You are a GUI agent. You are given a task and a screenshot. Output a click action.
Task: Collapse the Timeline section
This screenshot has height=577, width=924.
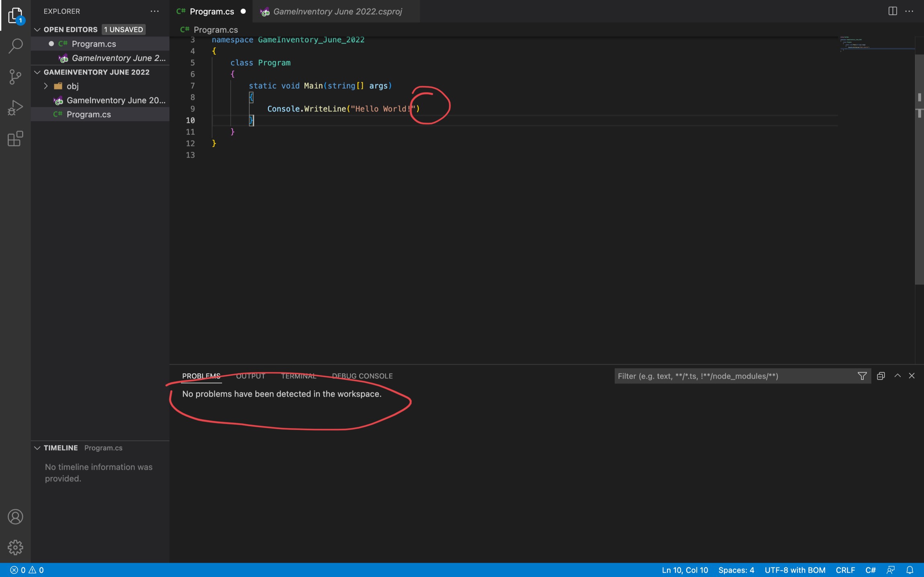(x=37, y=448)
